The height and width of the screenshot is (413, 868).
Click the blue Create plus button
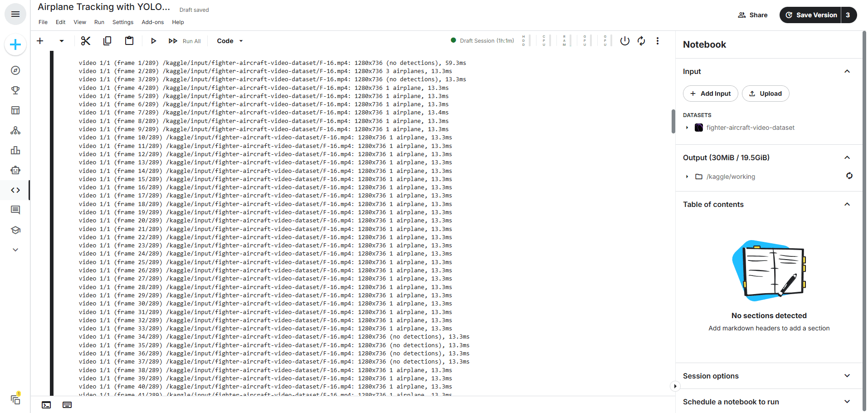click(15, 44)
